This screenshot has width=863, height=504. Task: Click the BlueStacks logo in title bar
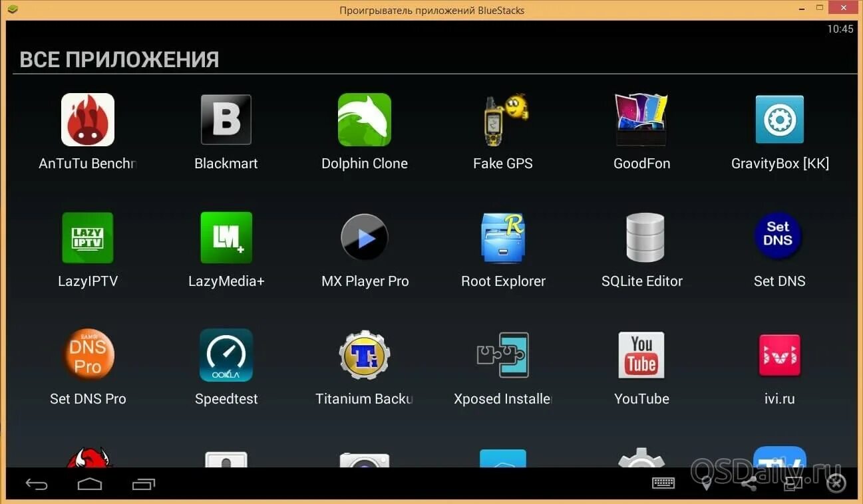11,9
